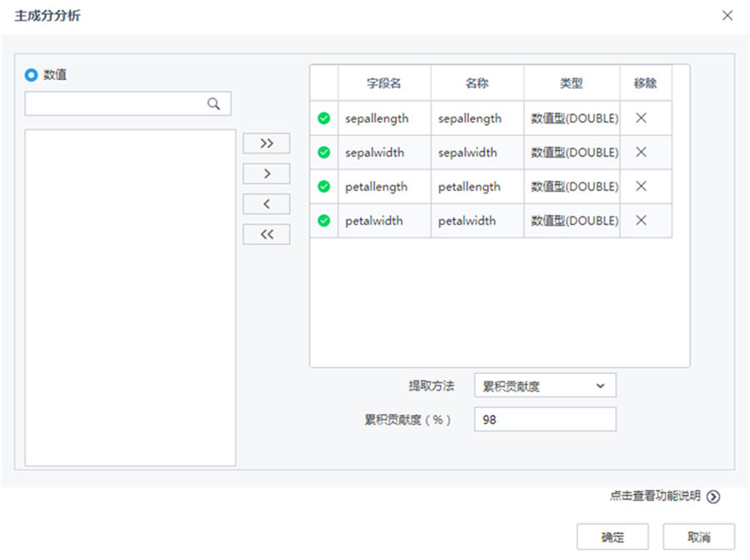Click the double left arrow to remove all fields
This screenshot has height=560, width=750.
[x=266, y=234]
